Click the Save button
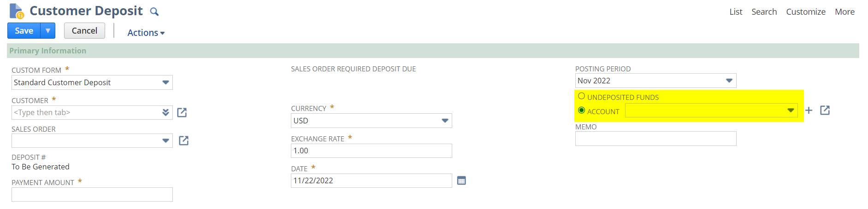Viewport: 868px width, 209px height. [24, 30]
